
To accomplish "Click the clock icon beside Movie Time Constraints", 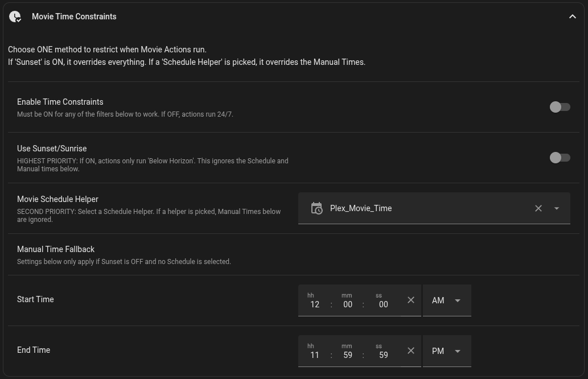I will pos(15,17).
